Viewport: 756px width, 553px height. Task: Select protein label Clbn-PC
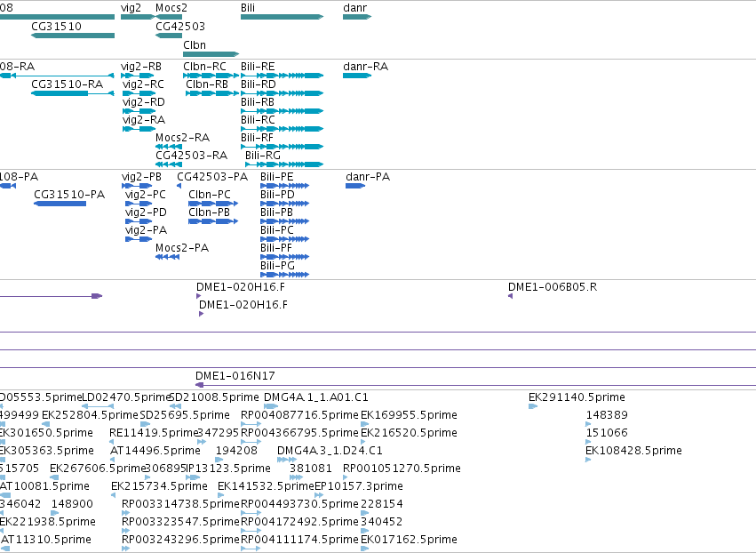210,195
